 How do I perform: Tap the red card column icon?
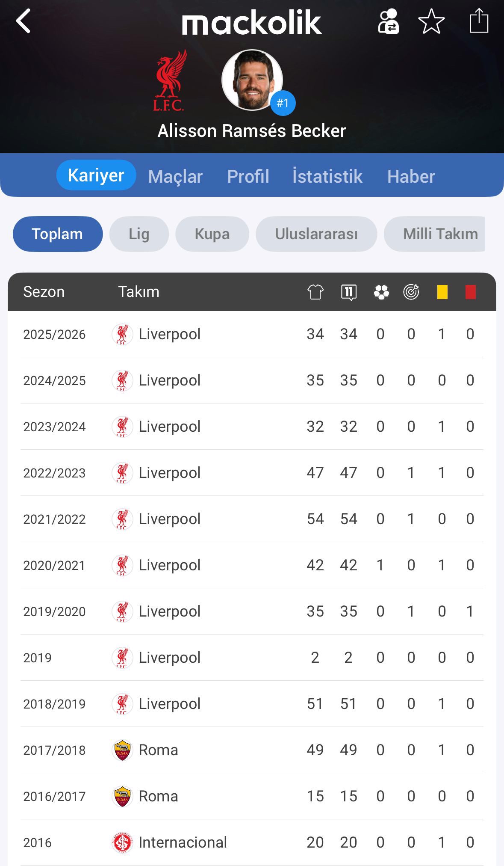point(470,292)
